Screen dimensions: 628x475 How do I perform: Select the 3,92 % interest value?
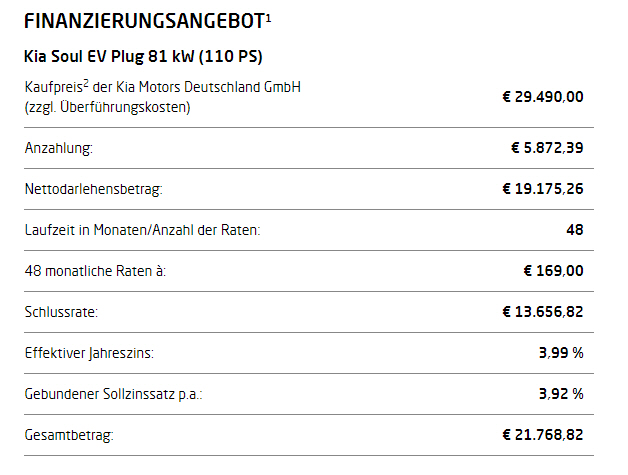(x=561, y=394)
